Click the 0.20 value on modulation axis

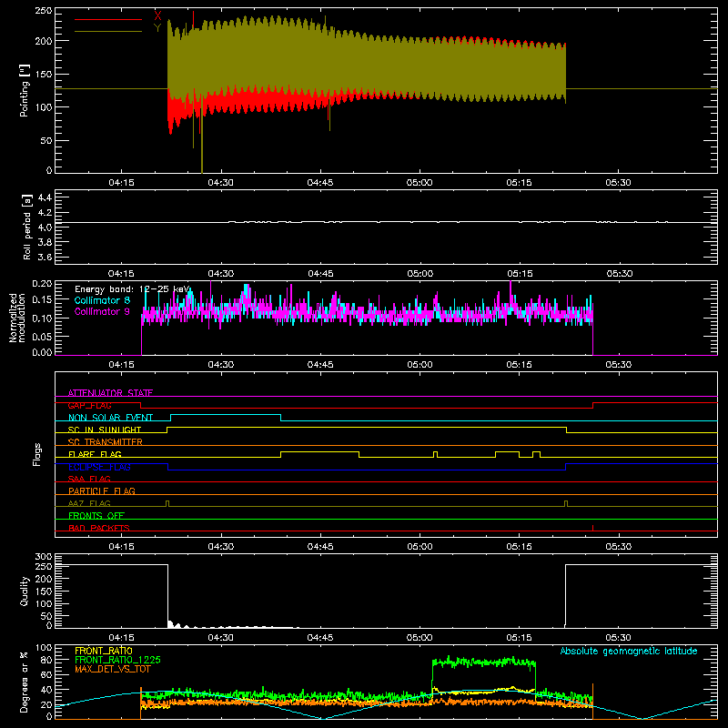[x=42, y=284]
